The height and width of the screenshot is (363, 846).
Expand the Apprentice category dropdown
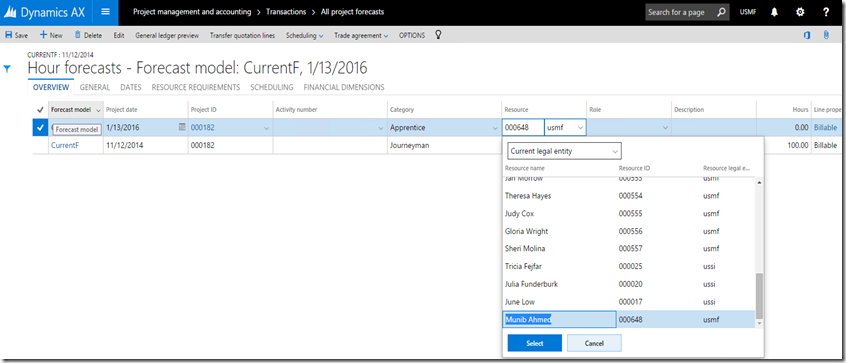[x=495, y=128]
